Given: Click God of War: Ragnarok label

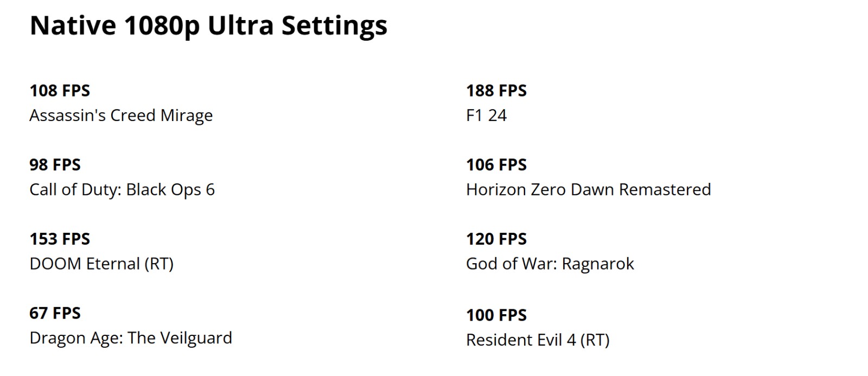Looking at the screenshot, I should (550, 264).
